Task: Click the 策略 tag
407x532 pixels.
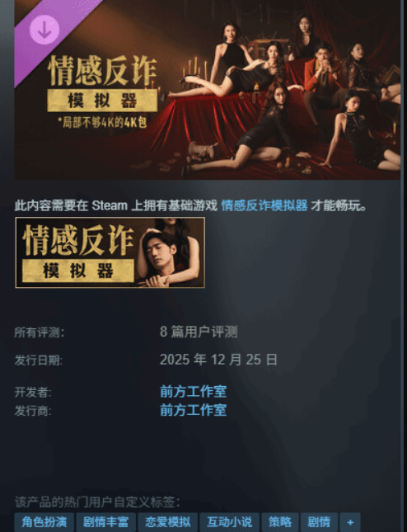Action: (280, 522)
